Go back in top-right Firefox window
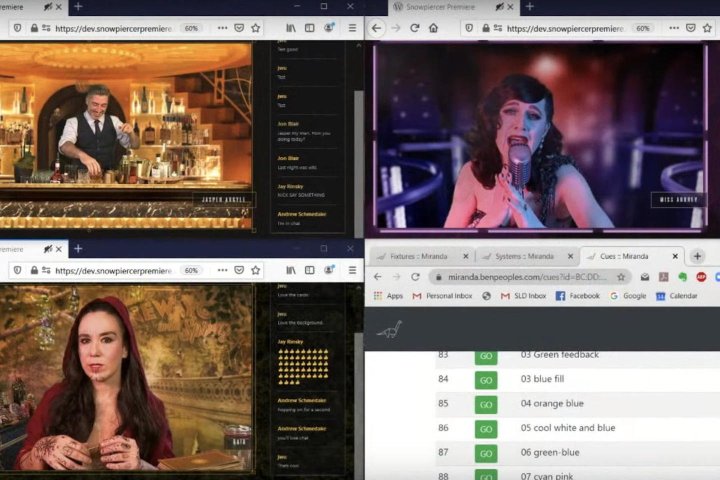 [377, 28]
